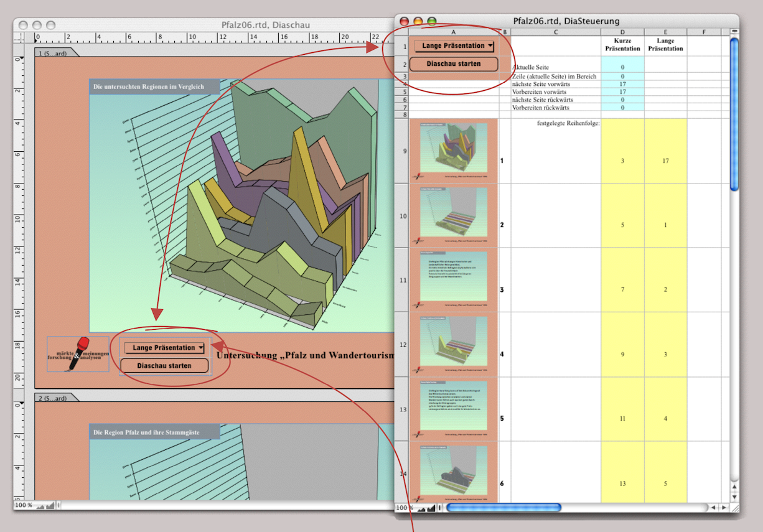Click the 100 % zoom field in DiaSteuerung
This screenshot has height=532, width=763.
405,508
